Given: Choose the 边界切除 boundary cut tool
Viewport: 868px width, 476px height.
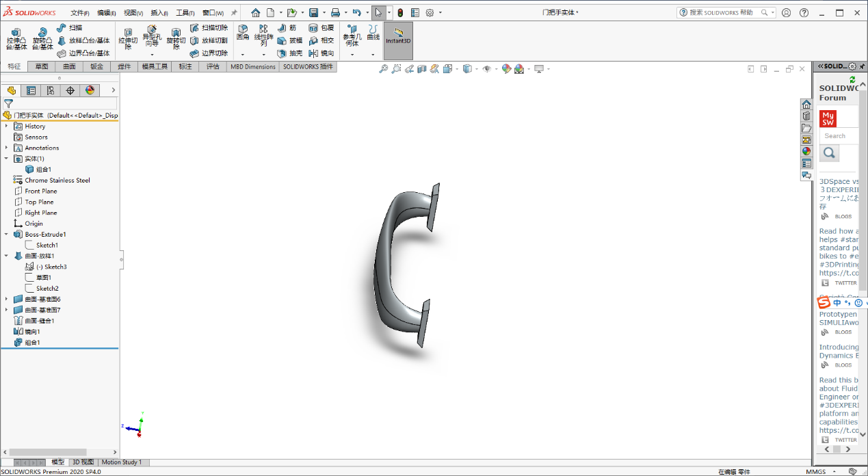Looking at the screenshot, I should [209, 53].
